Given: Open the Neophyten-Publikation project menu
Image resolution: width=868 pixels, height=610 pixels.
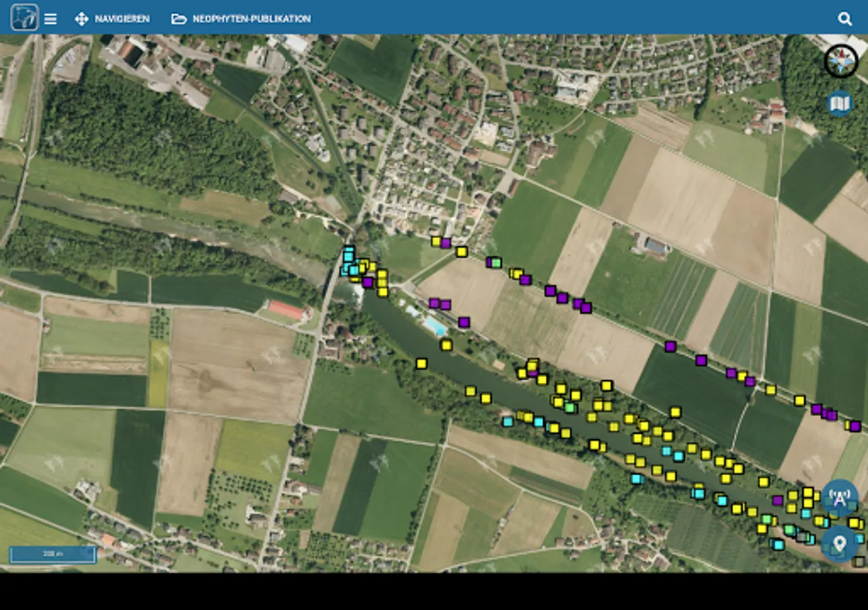Looking at the screenshot, I should 241,19.
